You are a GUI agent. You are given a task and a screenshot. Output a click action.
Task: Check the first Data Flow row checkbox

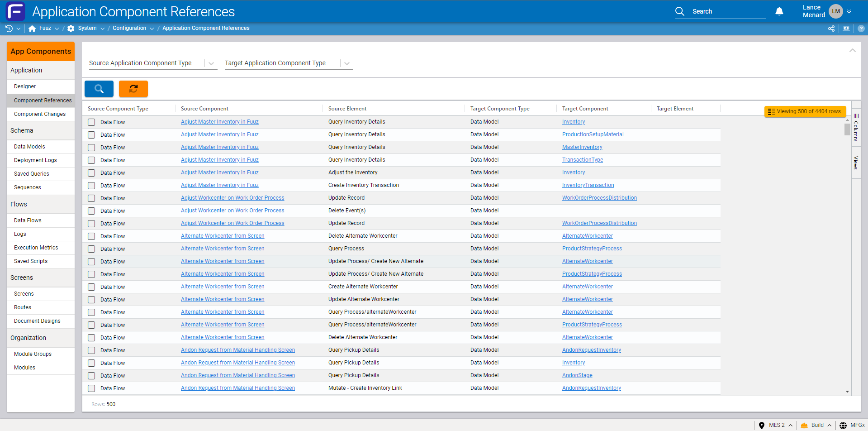coord(91,122)
